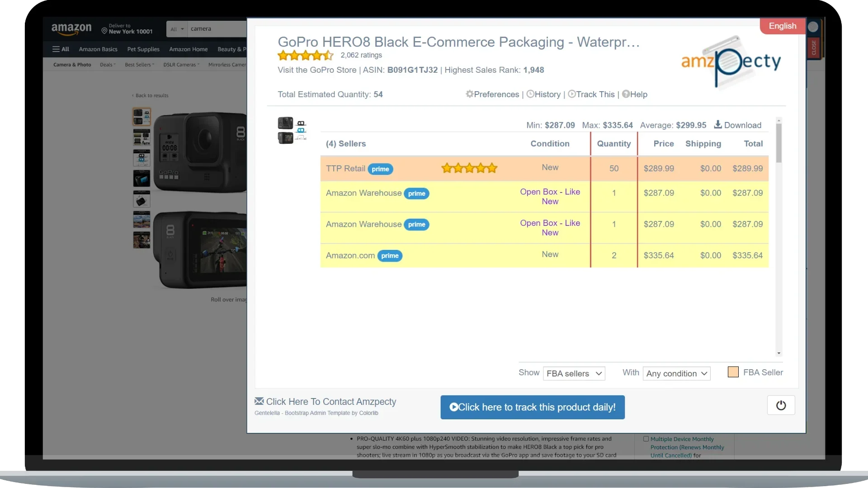Open Pet Supplies nav item
This screenshot has height=488, width=868.
click(143, 49)
